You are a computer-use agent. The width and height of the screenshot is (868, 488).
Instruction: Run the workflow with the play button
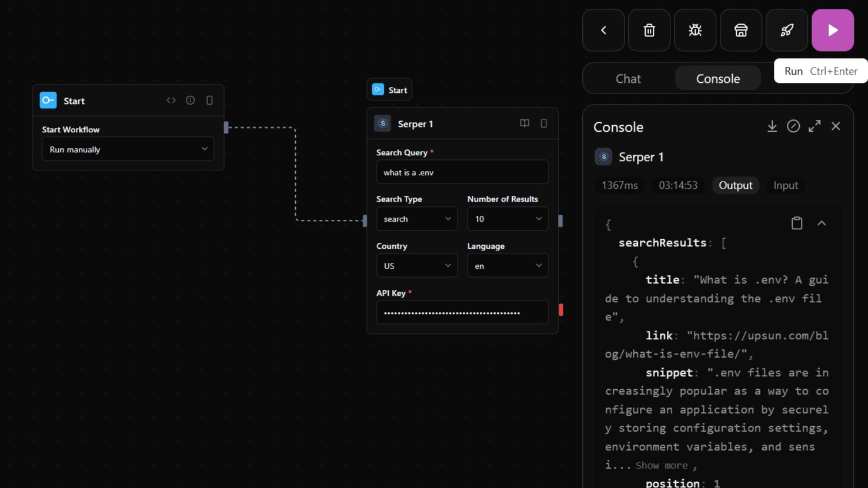(x=832, y=30)
